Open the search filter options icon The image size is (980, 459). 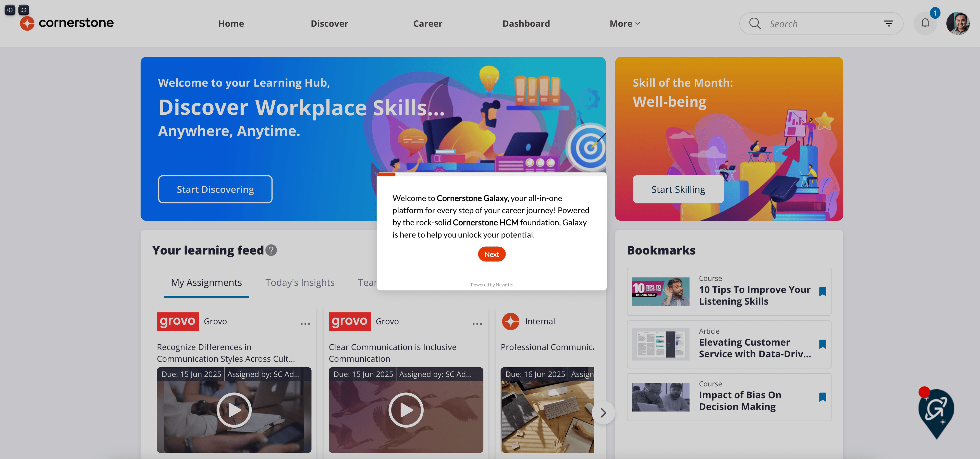click(x=888, y=23)
